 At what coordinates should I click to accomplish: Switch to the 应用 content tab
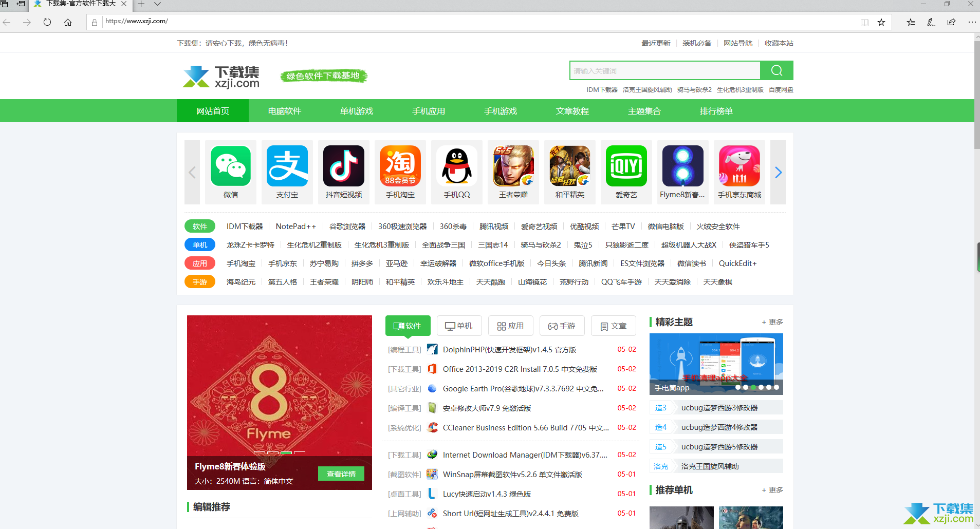(x=511, y=326)
